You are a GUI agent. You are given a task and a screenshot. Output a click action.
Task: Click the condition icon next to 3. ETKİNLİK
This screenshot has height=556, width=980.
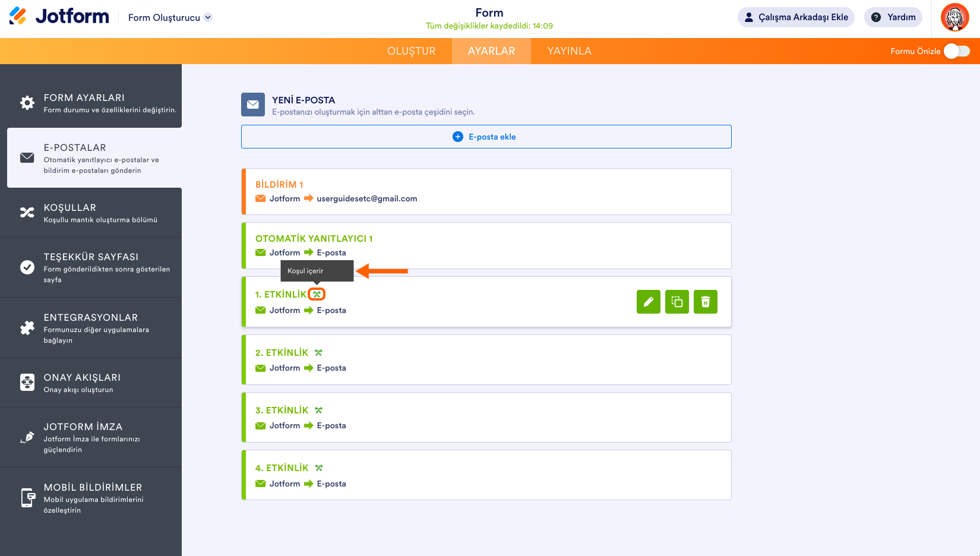(x=319, y=410)
